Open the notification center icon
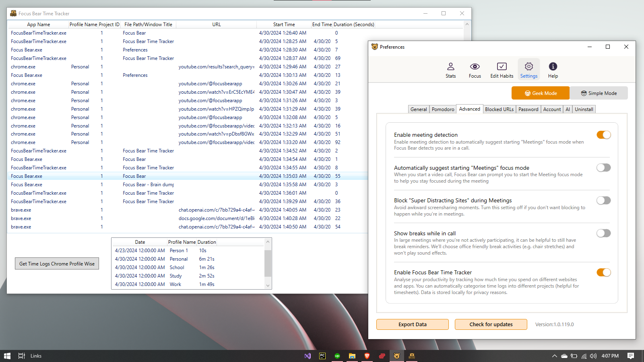The image size is (644, 362). [x=631, y=356]
